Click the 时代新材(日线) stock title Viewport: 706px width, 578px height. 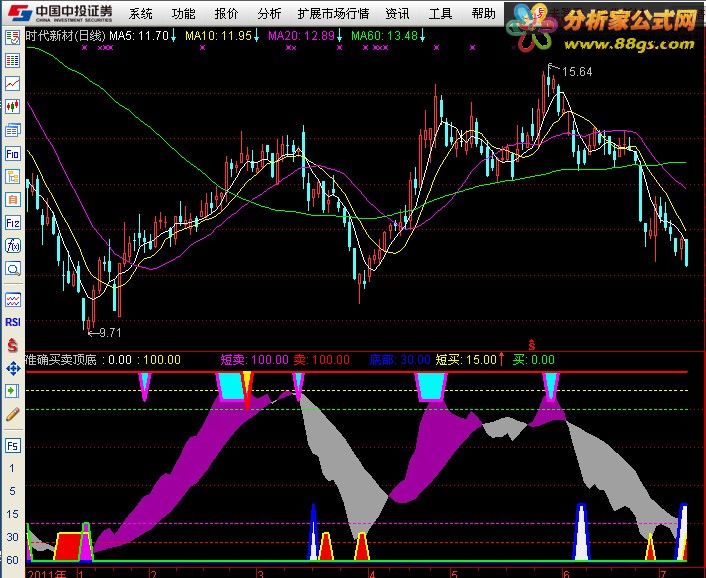coord(66,36)
